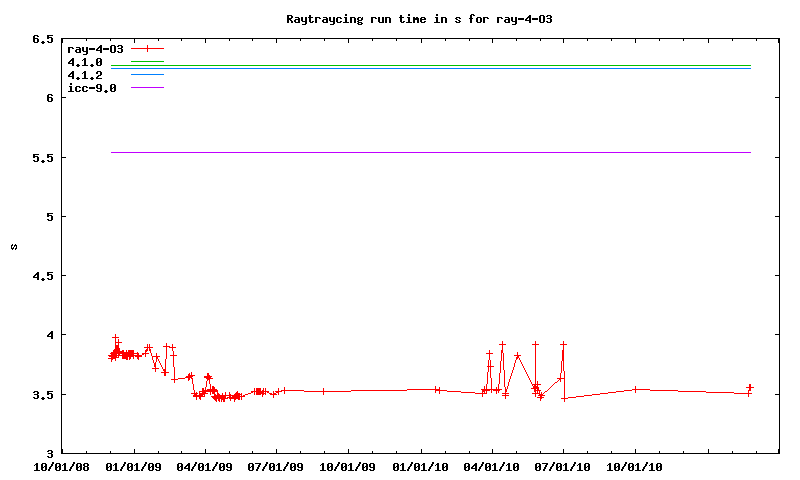The height and width of the screenshot is (480, 800).
Task: Click the 6.5 y-axis tick label
Action: 43,39
